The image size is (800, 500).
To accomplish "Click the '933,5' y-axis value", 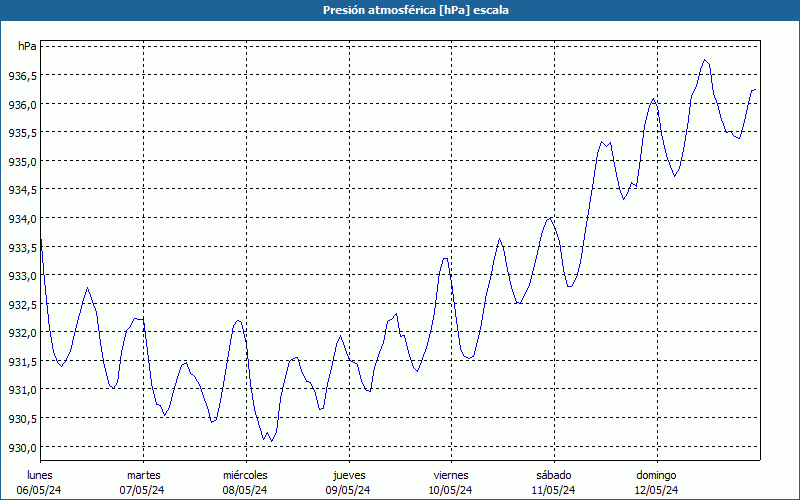I will pyautogui.click(x=22, y=247).
